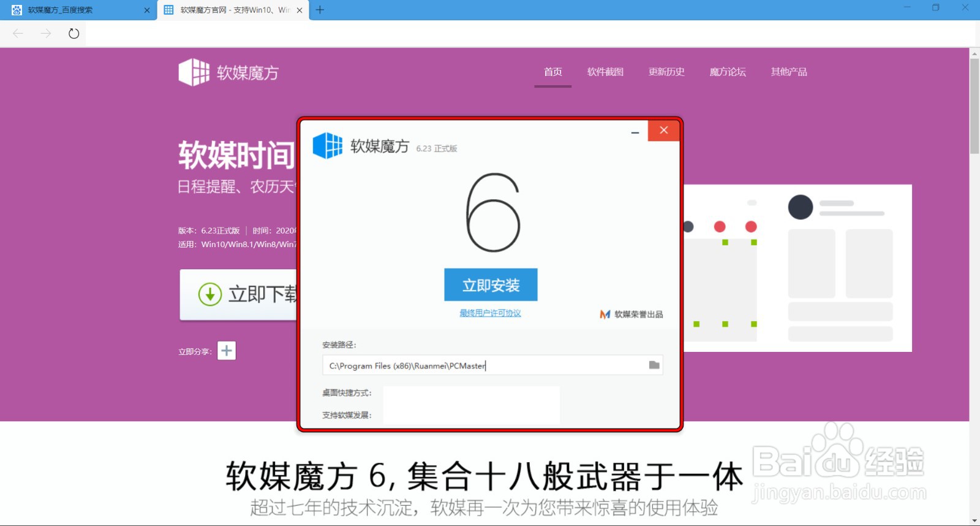The image size is (980, 526).
Task: Click the 版本: 6.23正式版 text
Action: pyautogui.click(x=209, y=231)
